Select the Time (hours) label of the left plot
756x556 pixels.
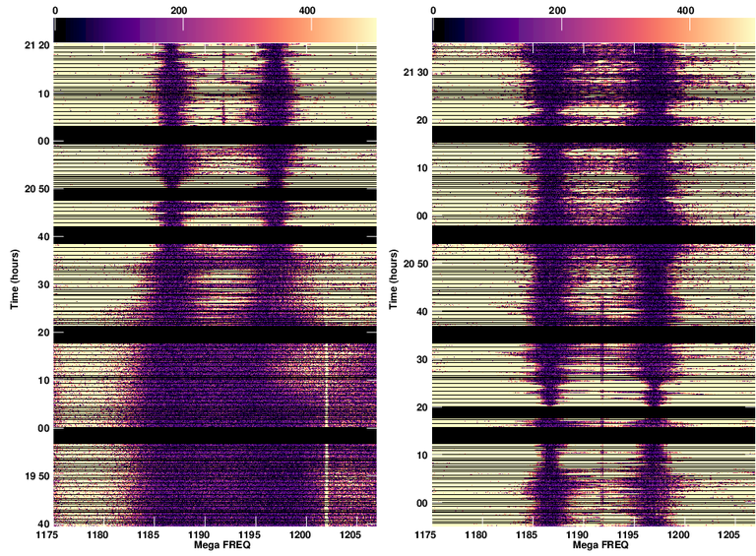point(16,278)
